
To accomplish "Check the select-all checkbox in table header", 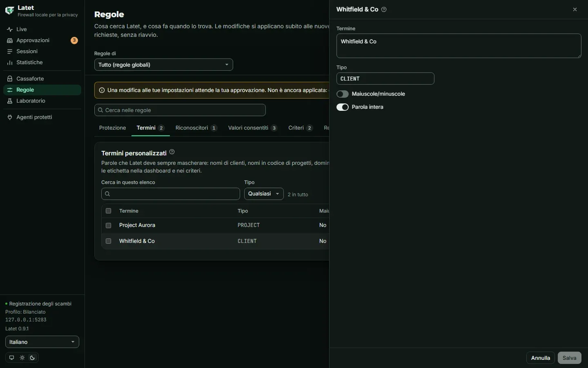I will click(x=109, y=211).
